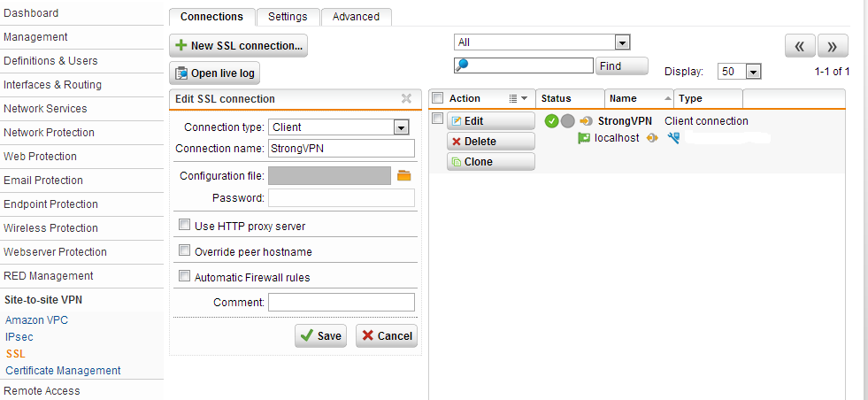Enable Use HTTP proxy server checkbox
Screen dimensions: 868x400
click(184, 225)
